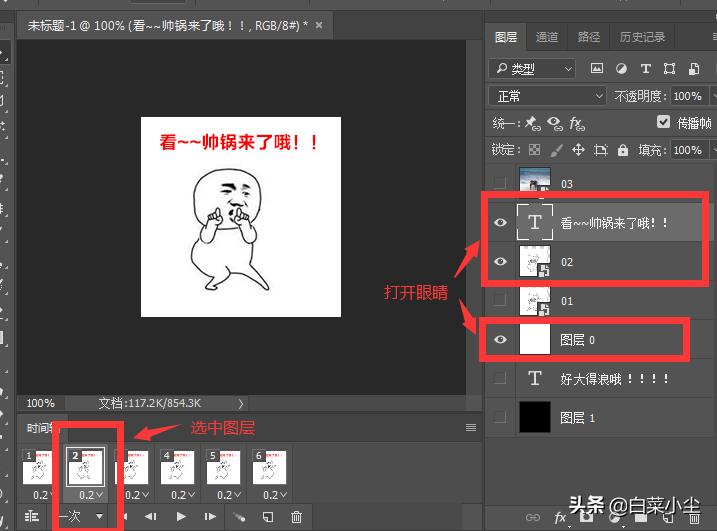The image size is (717, 531).
Task: Select layer 03 image thumbnail
Action: (x=535, y=180)
